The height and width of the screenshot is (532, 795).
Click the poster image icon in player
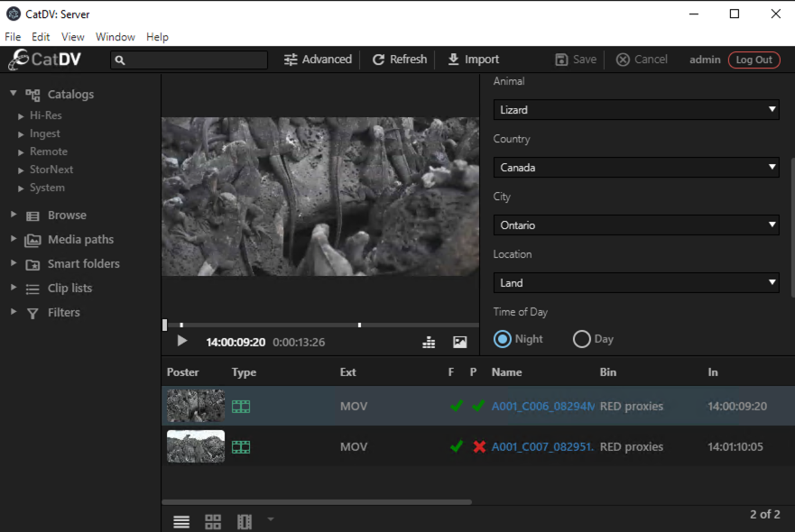pos(460,343)
